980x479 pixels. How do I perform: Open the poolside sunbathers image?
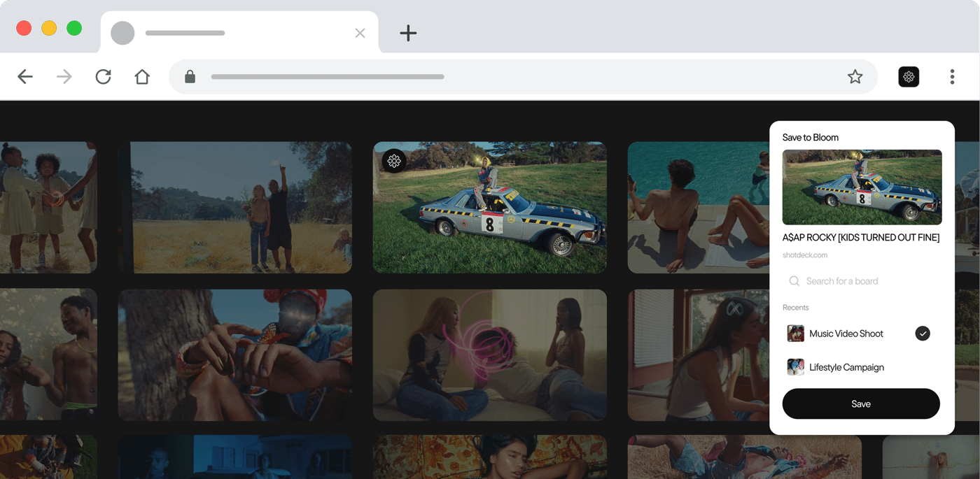[698, 208]
